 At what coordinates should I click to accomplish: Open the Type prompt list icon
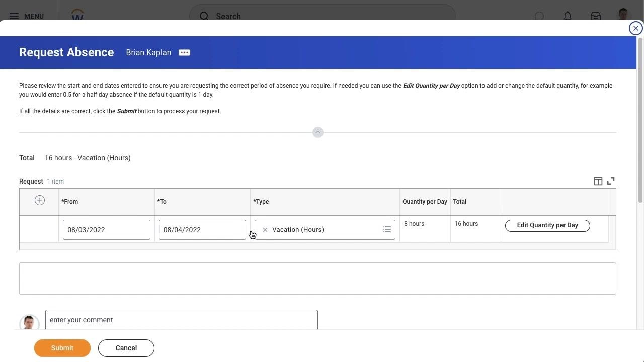coord(386,230)
